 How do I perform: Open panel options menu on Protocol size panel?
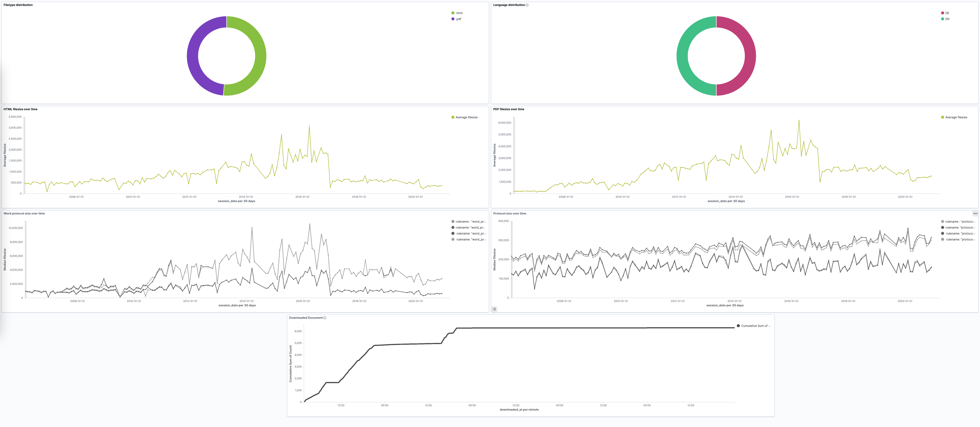click(975, 213)
